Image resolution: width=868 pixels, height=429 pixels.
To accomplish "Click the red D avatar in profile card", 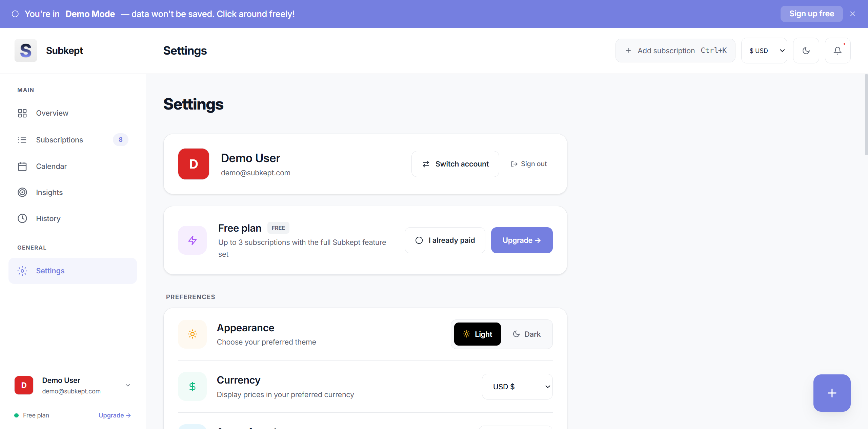I will tap(194, 164).
